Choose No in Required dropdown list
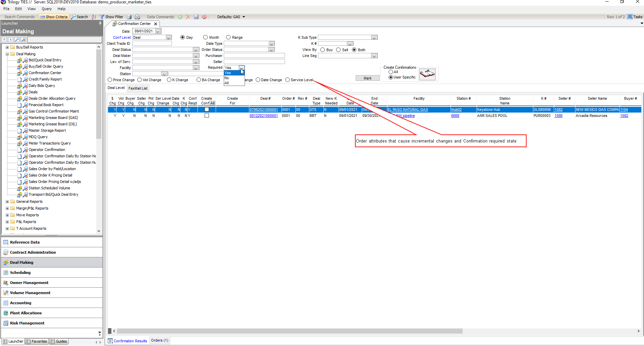Screen dimensions: 644x346 pyautogui.click(x=227, y=78)
